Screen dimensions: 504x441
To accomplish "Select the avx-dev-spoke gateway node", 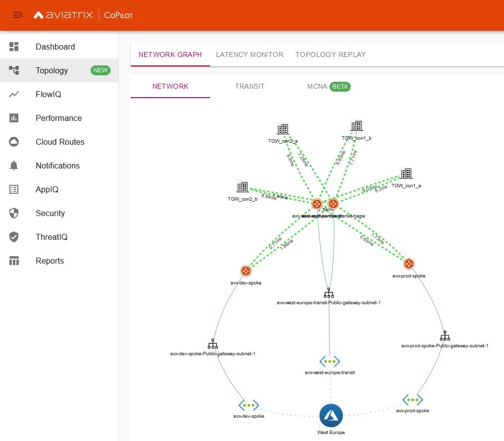I will (246, 271).
